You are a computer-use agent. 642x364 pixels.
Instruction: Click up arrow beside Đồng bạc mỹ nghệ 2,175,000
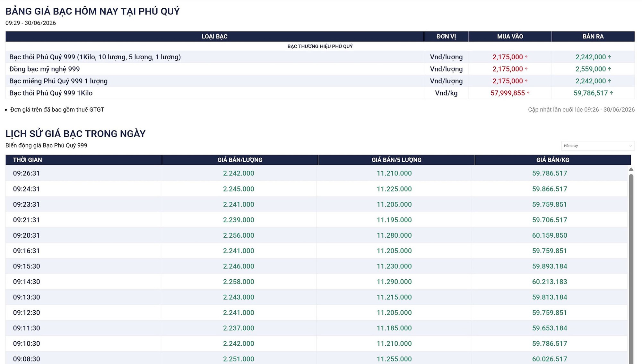point(526,69)
